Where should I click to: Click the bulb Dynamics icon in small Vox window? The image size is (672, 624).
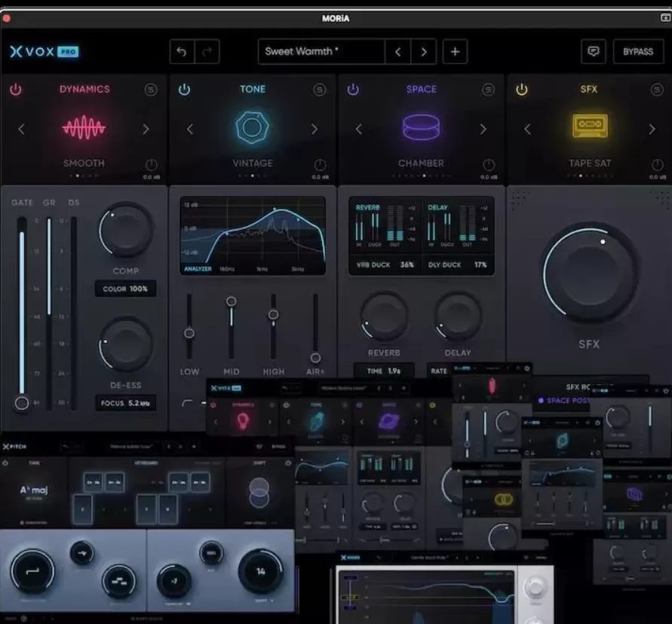tap(243, 421)
